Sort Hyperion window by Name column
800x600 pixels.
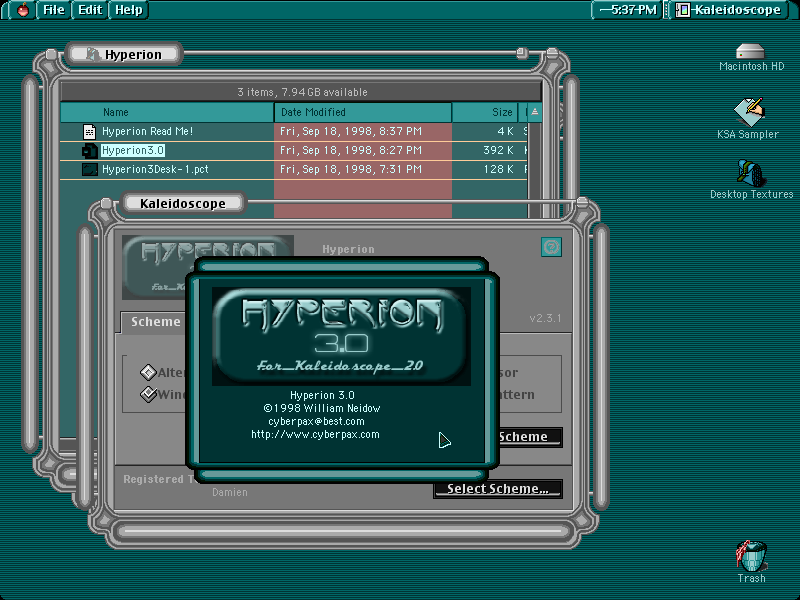pyautogui.click(x=167, y=112)
